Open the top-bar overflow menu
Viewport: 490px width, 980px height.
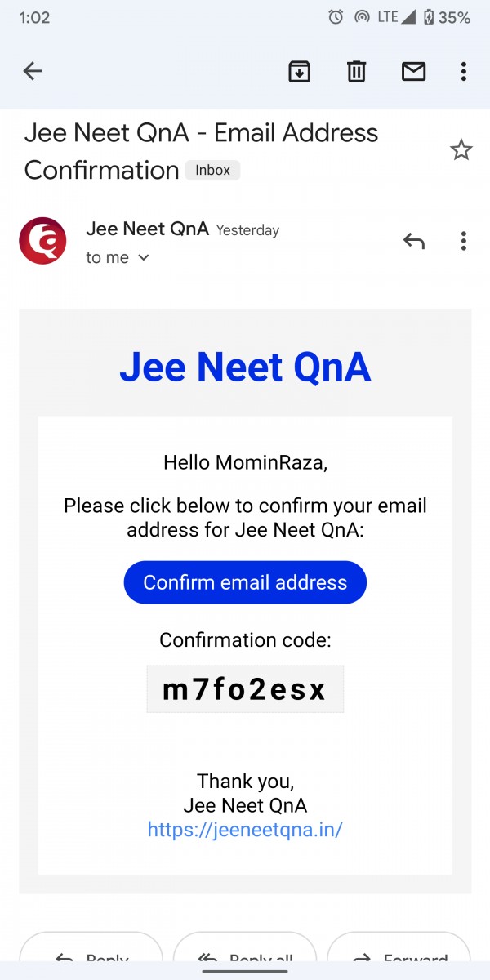463,72
